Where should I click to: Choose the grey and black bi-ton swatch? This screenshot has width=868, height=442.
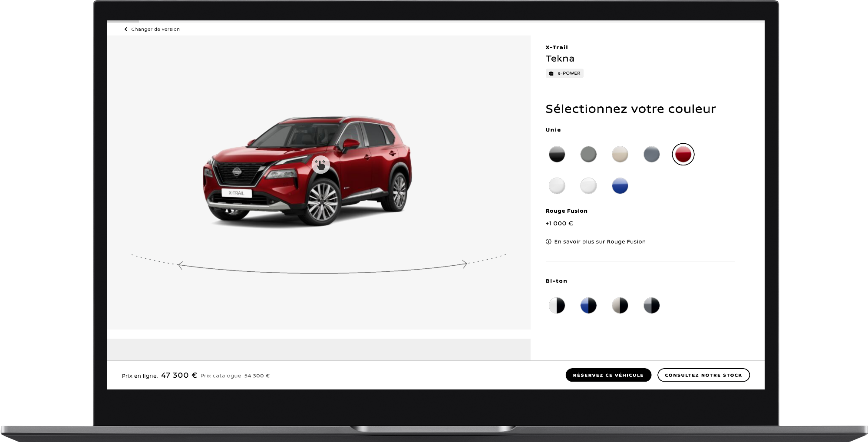[x=651, y=305]
